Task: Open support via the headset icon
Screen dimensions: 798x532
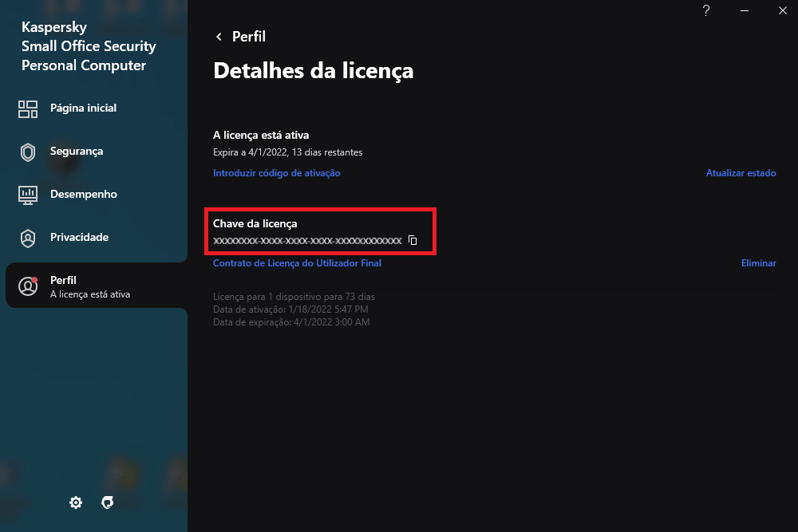Action: point(108,502)
